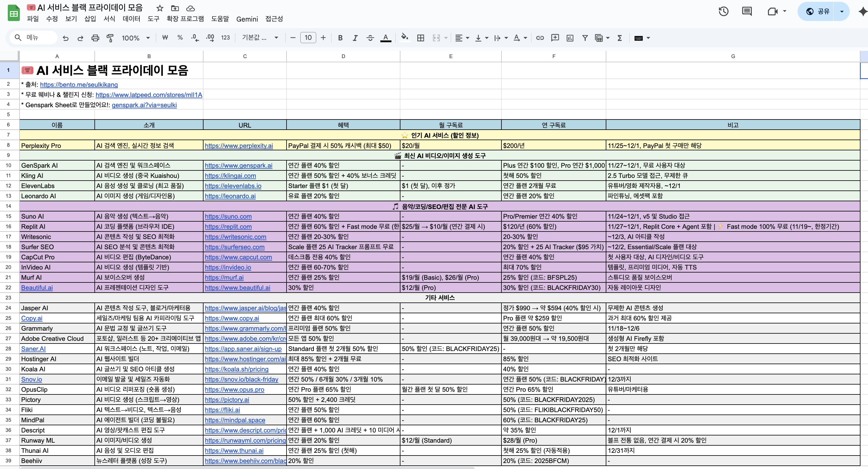
Task: Expand the share options arrow
Action: [841, 11]
